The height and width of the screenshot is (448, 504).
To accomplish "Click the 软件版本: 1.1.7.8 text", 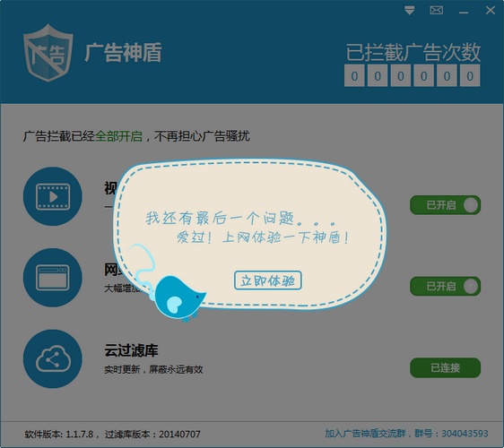I will point(59,435).
